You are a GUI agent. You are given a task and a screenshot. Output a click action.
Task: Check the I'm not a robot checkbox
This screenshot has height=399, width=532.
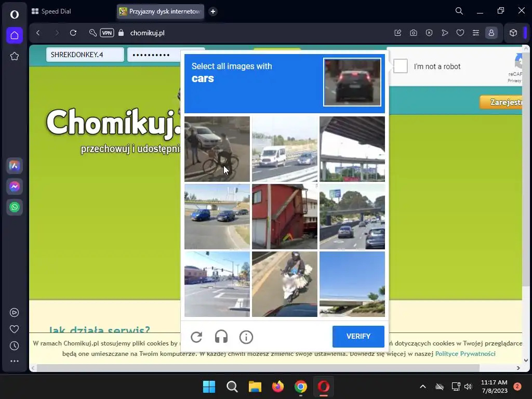point(401,66)
